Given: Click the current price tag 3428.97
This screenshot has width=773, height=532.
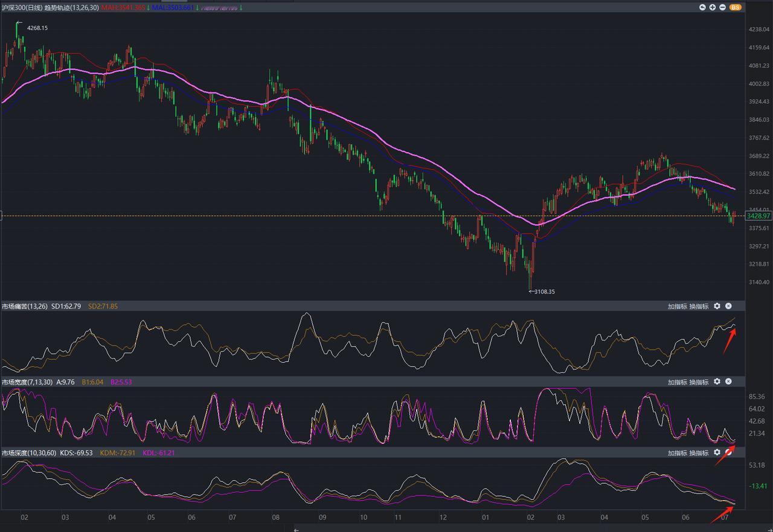Looking at the screenshot, I should click(x=758, y=216).
